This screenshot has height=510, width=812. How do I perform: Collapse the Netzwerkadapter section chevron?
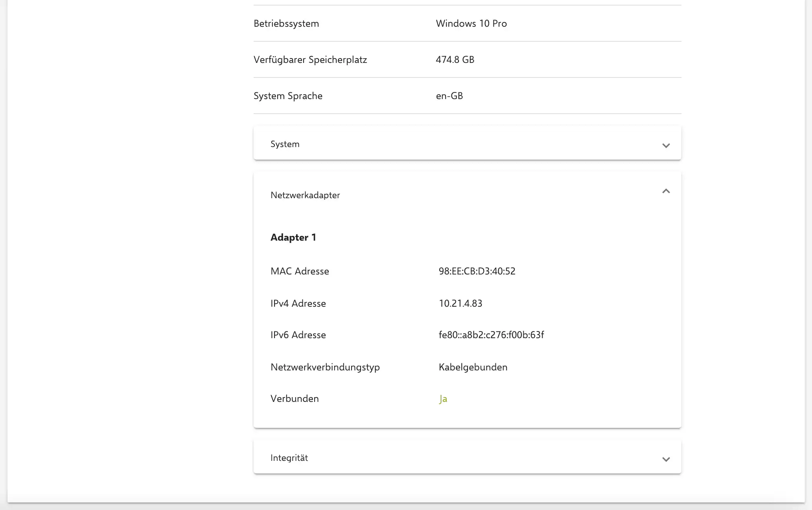point(666,191)
